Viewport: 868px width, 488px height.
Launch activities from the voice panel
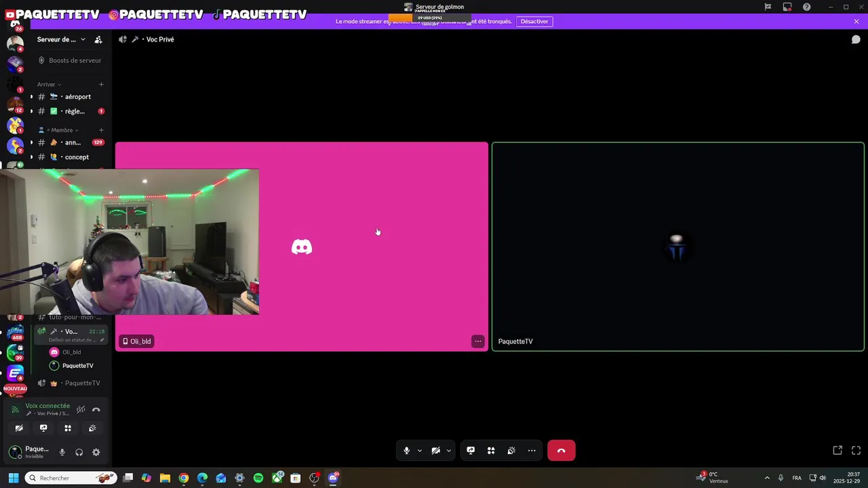(68, 428)
